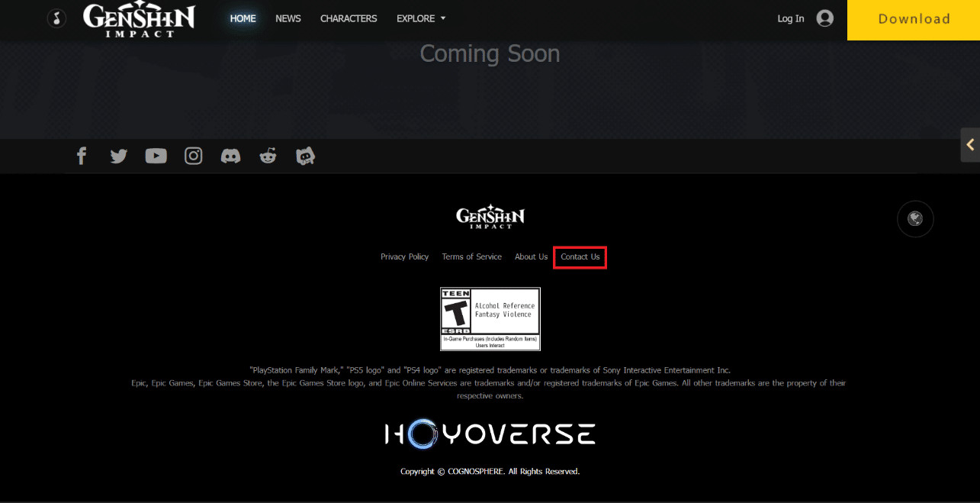980x503 pixels.
Task: Open the CHARACTERS menu item
Action: (x=349, y=18)
